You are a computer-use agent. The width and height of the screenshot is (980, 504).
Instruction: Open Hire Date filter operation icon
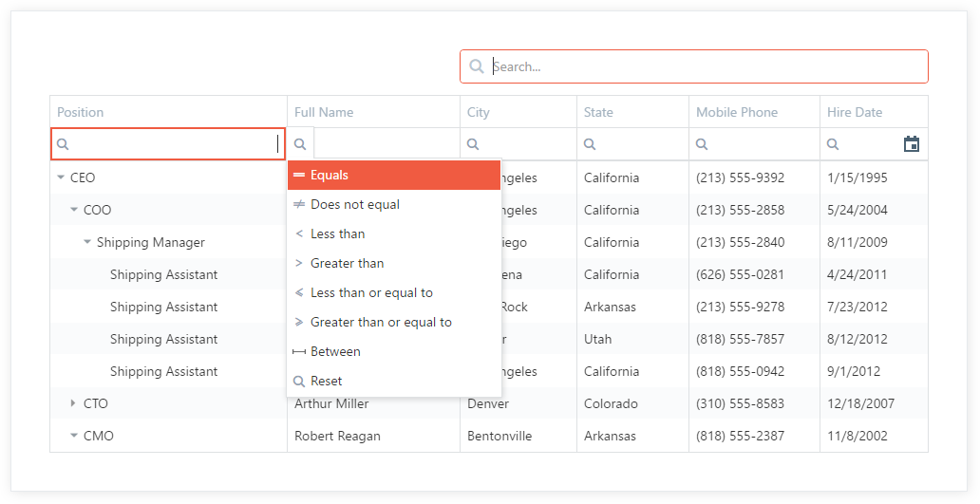pos(833,144)
